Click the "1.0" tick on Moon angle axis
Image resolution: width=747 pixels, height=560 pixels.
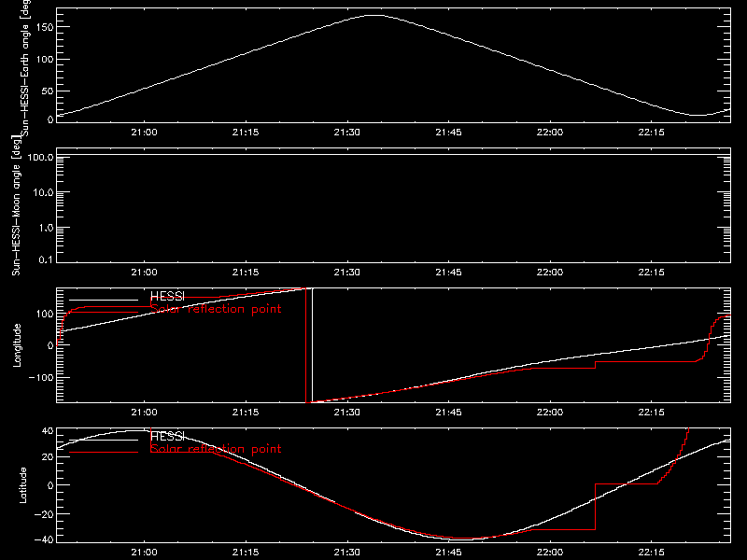46,228
